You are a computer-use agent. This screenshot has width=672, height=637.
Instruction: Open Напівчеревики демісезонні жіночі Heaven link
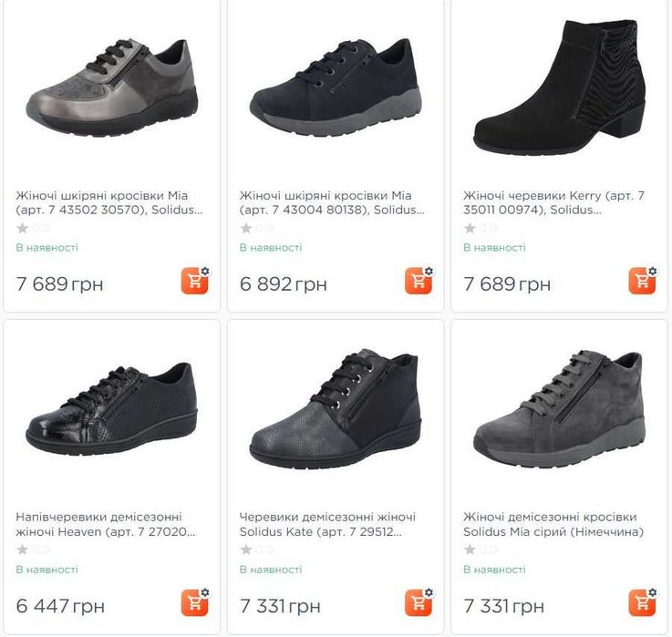point(106,524)
